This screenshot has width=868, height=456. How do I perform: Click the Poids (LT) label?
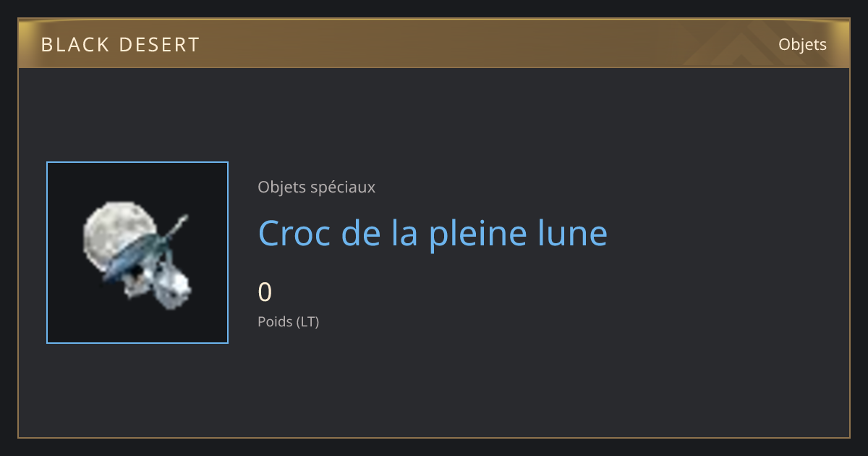coord(288,321)
